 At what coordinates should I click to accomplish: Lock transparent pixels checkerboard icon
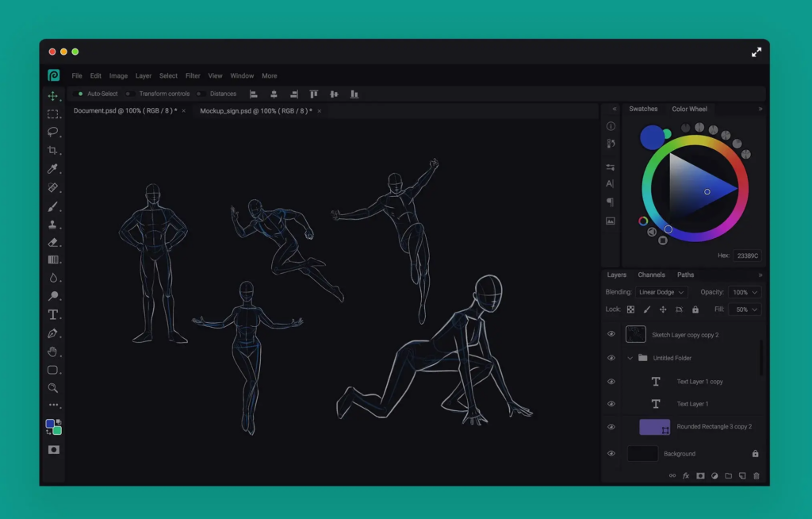click(x=630, y=309)
